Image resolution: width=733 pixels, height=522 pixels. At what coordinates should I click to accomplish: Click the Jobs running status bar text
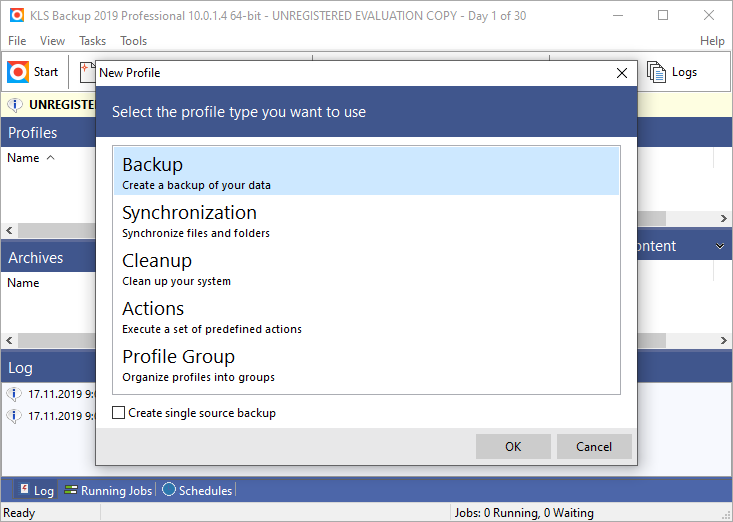(524, 513)
